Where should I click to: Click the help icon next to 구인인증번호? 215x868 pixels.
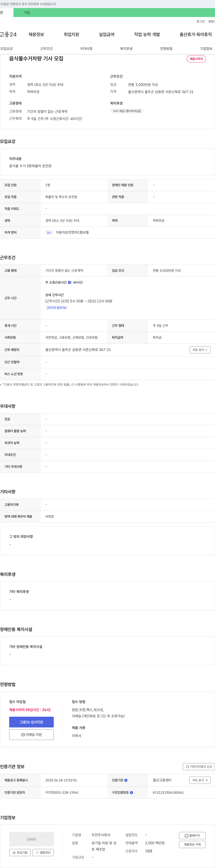click(131, 793)
